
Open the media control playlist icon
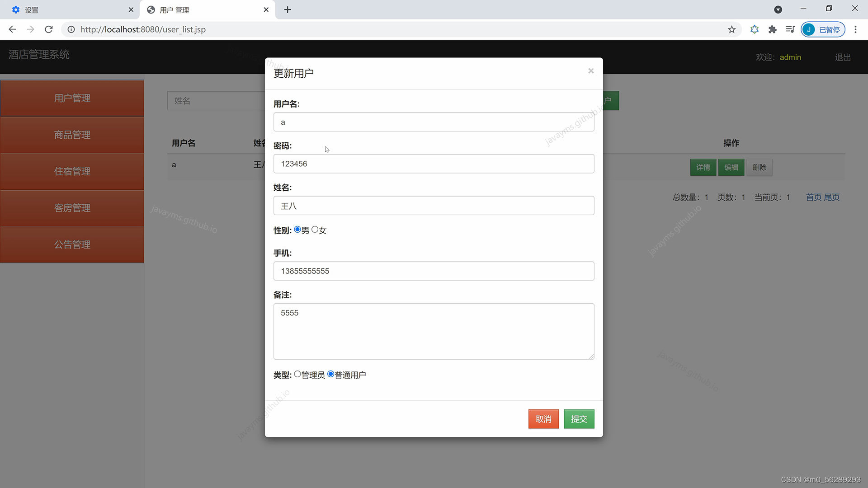pyautogui.click(x=790, y=29)
